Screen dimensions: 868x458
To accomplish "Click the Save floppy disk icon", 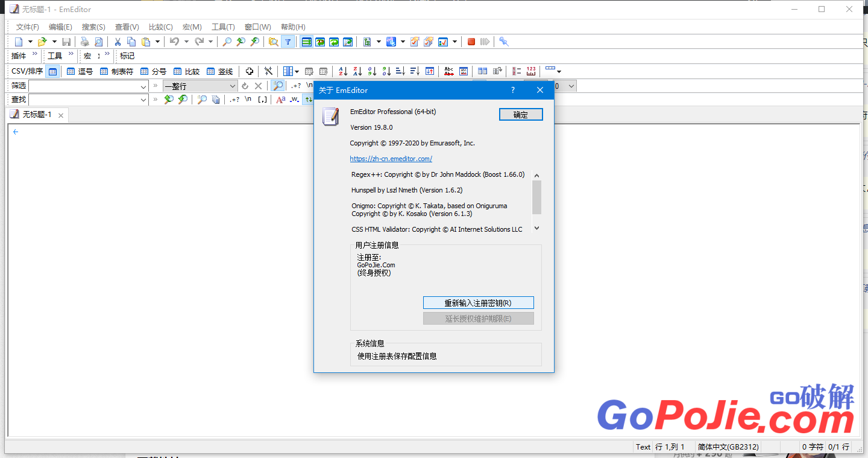I will (x=66, y=42).
